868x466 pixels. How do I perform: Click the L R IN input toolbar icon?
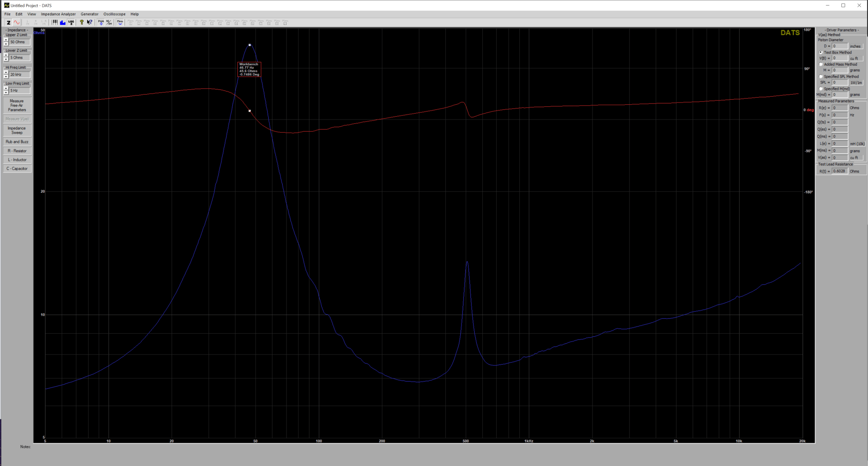[x=44, y=22]
